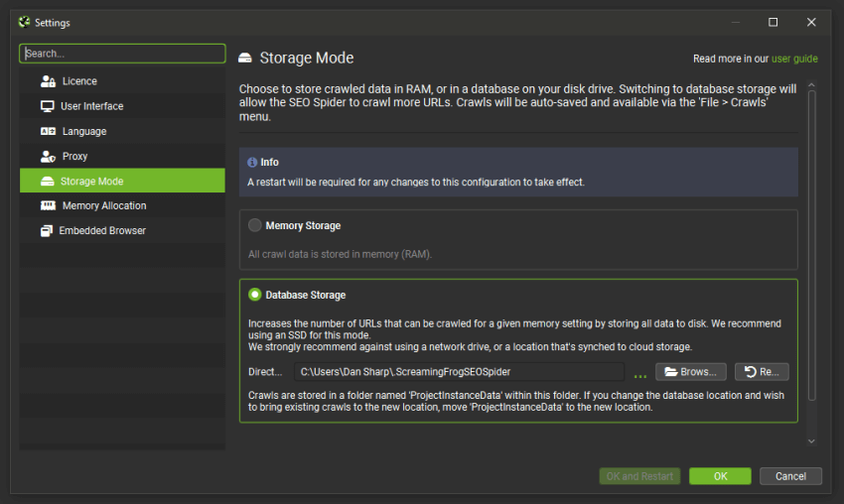Select the Memory Storage radio button

(254, 225)
